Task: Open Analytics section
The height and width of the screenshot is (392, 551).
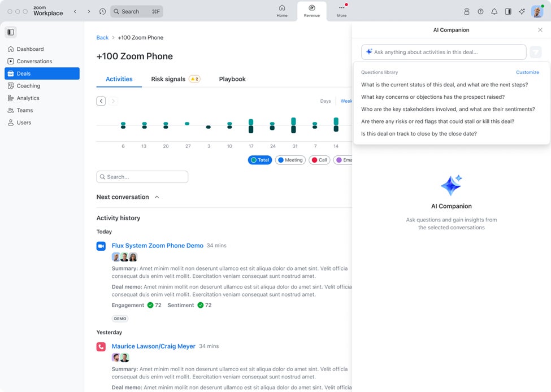Action: (x=42, y=98)
